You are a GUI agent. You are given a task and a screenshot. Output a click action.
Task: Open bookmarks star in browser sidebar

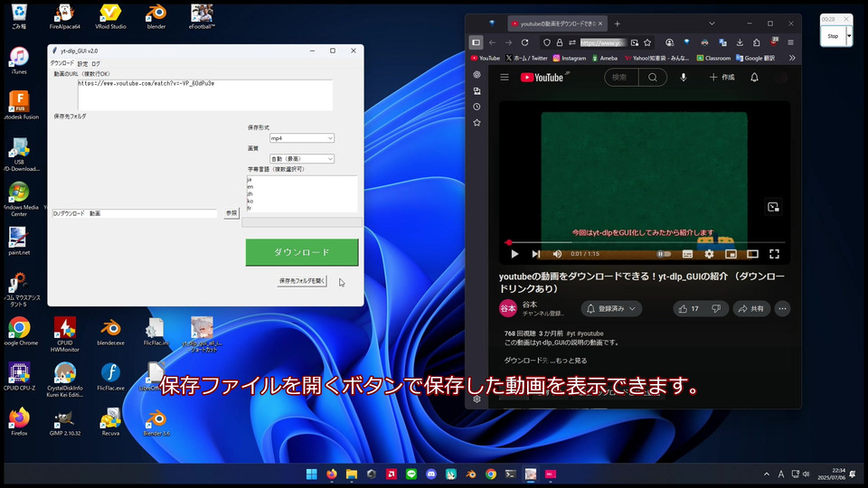click(x=476, y=123)
